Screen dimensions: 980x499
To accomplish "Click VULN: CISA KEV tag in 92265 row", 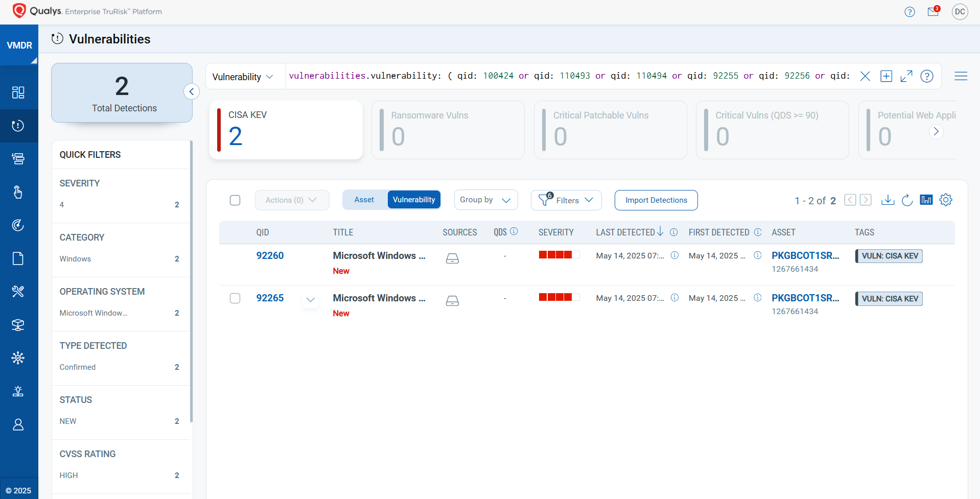I will pyautogui.click(x=889, y=299).
